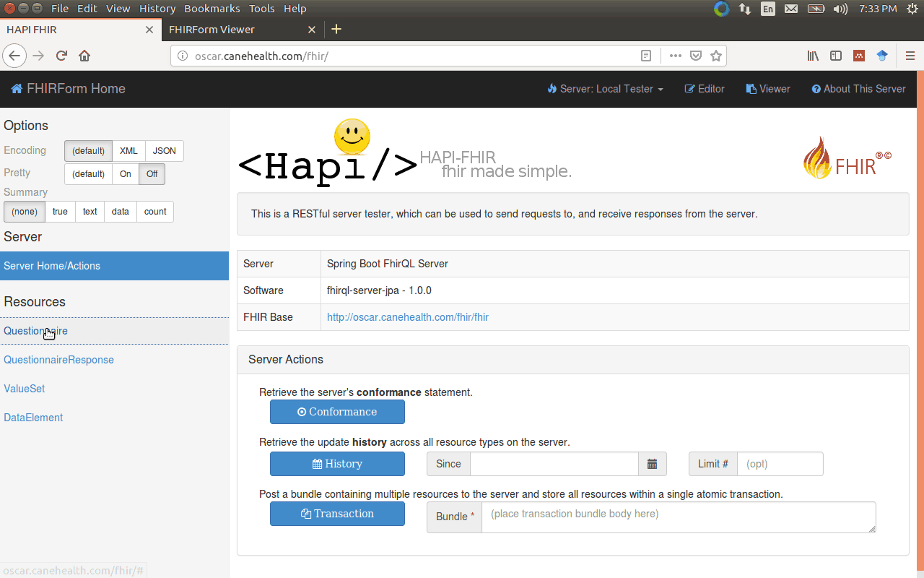Set Summary to text
This screenshot has width=924, height=578.
click(90, 212)
